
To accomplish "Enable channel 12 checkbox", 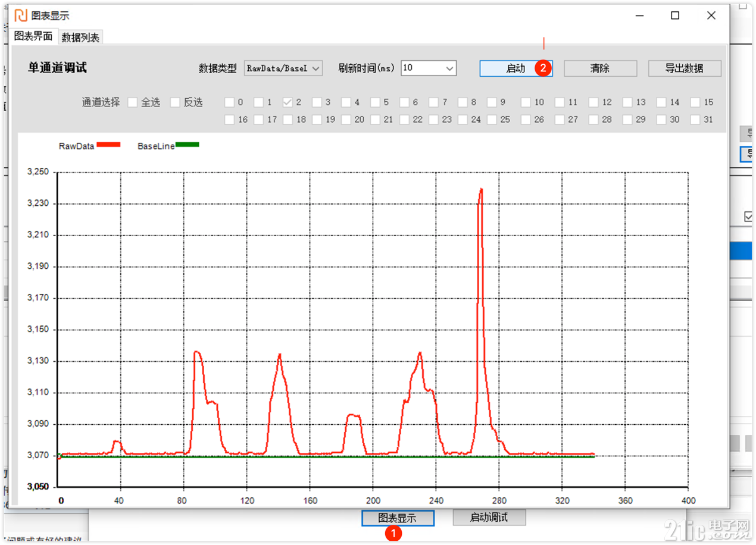I will point(593,102).
